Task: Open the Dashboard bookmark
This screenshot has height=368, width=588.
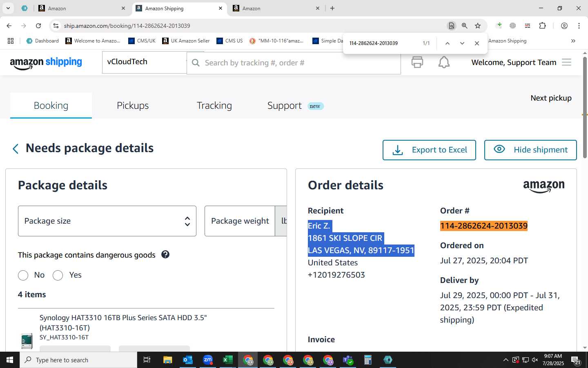Action: coord(42,41)
